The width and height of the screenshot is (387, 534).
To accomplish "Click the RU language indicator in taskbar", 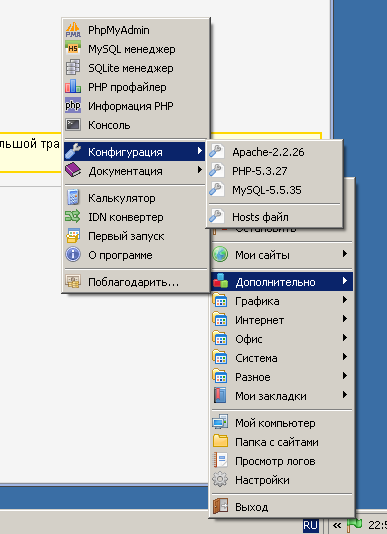I will click(x=311, y=526).
